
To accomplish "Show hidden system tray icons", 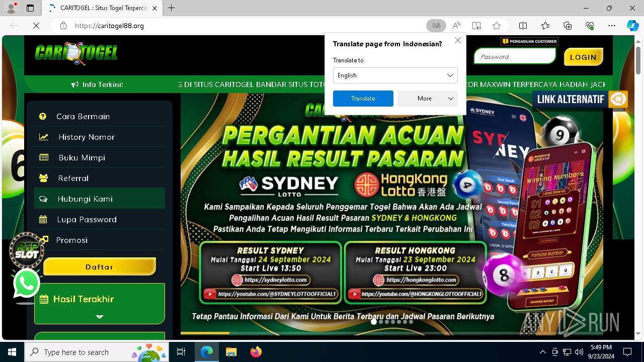I will click(x=542, y=352).
